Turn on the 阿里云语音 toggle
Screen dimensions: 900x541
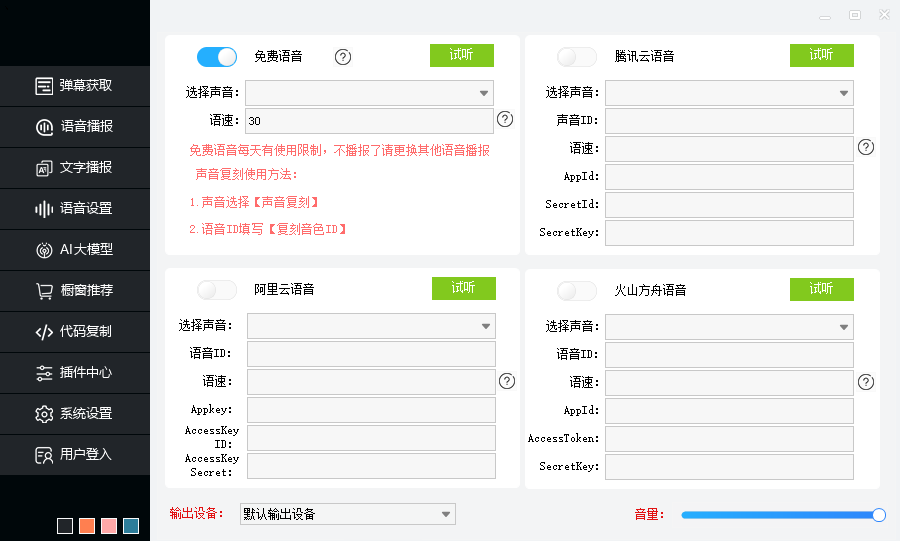217,290
